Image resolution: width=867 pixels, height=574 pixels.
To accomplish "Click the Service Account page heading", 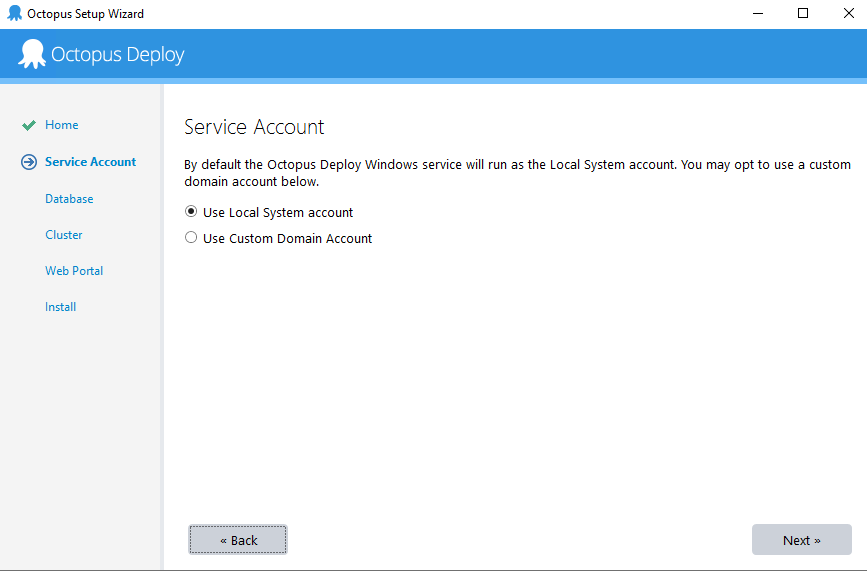I will [254, 127].
